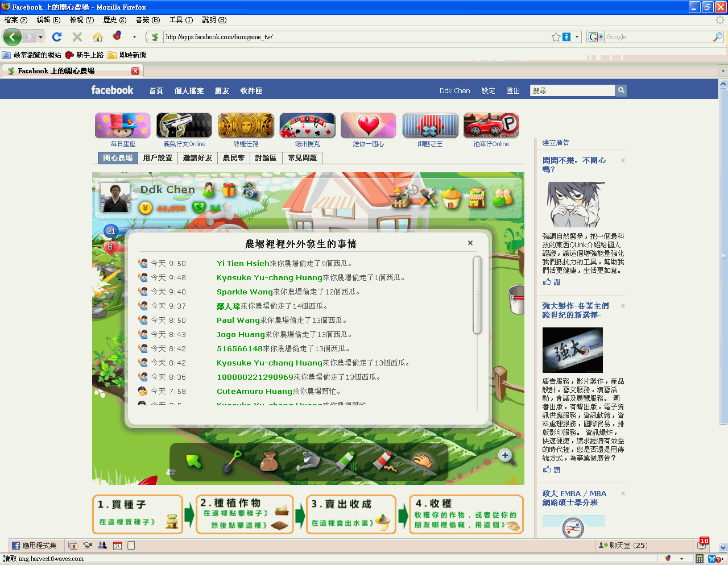This screenshot has width=728, height=565.
Task: Switch to the 討論區 tab
Action: (266, 158)
